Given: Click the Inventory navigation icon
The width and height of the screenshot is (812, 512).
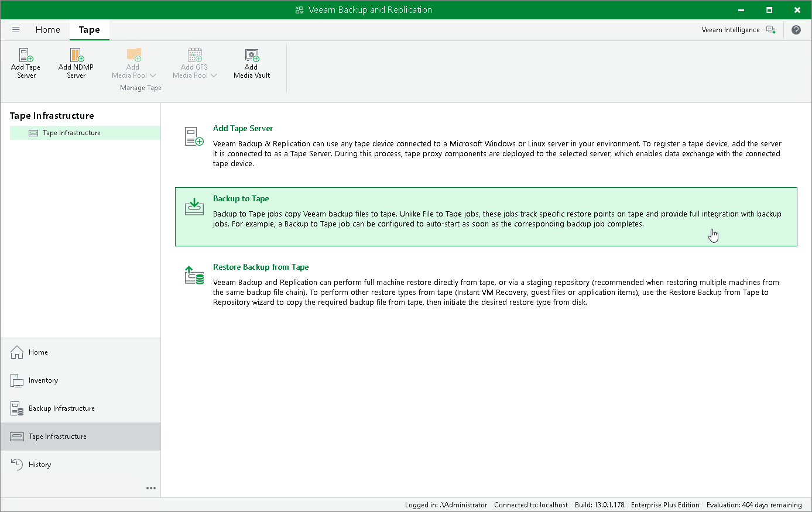Looking at the screenshot, I should click(x=17, y=380).
